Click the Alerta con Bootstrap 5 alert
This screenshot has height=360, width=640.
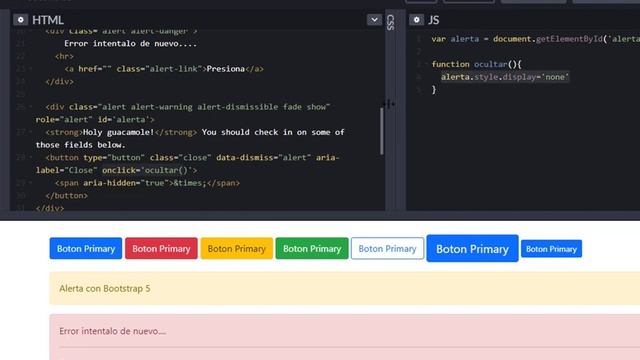click(344, 288)
